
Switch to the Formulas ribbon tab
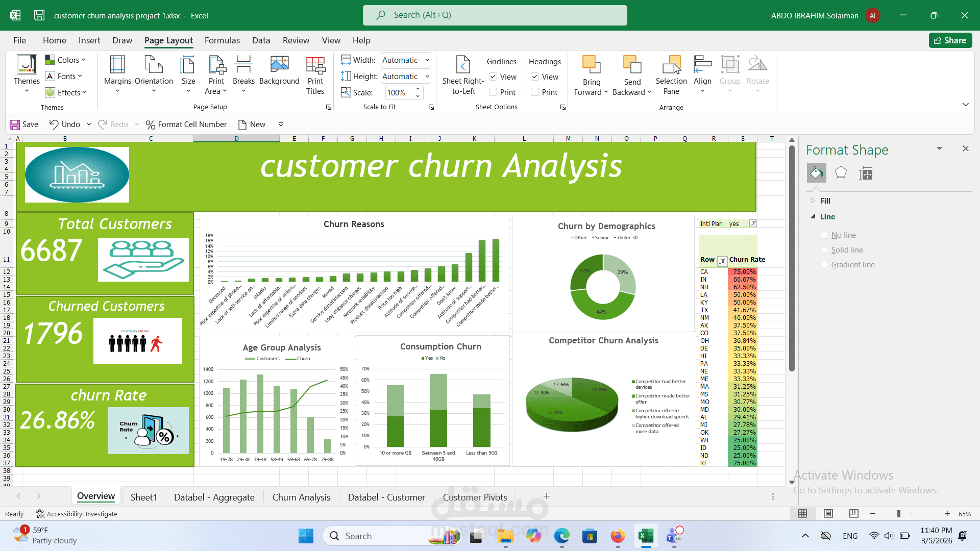point(222,40)
